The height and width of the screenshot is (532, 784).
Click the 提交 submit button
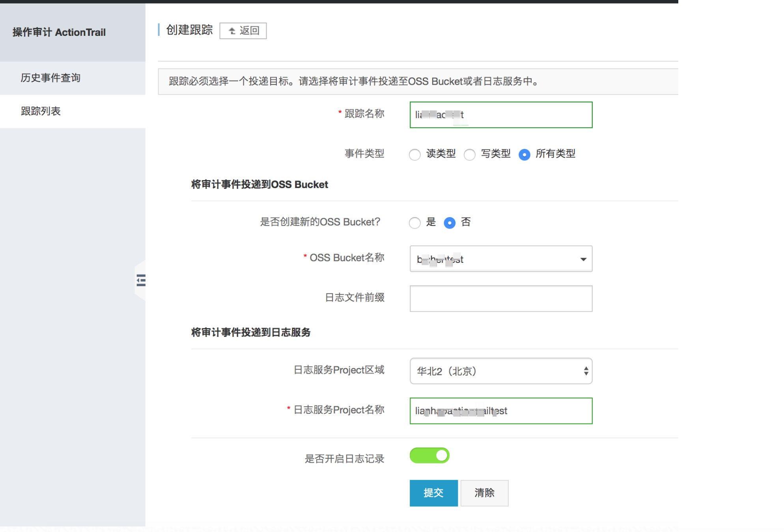click(x=433, y=493)
